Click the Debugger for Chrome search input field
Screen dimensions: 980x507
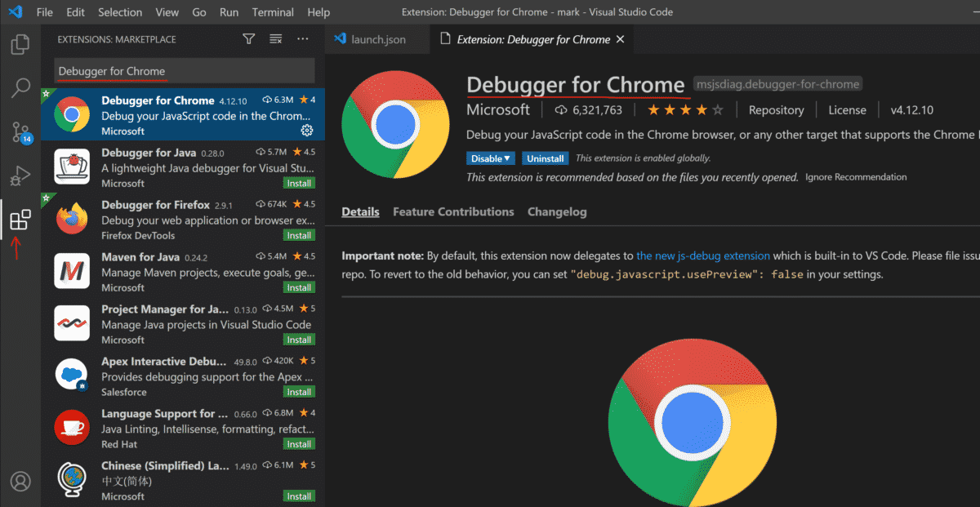click(183, 70)
